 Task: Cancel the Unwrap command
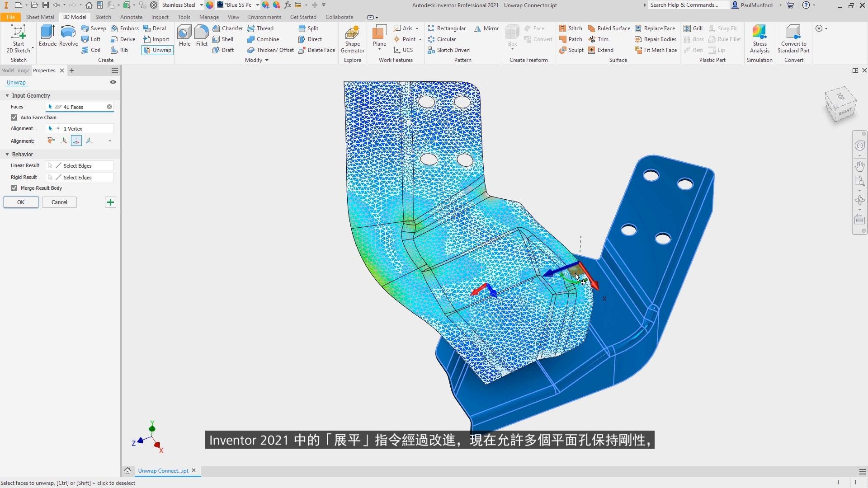59,202
